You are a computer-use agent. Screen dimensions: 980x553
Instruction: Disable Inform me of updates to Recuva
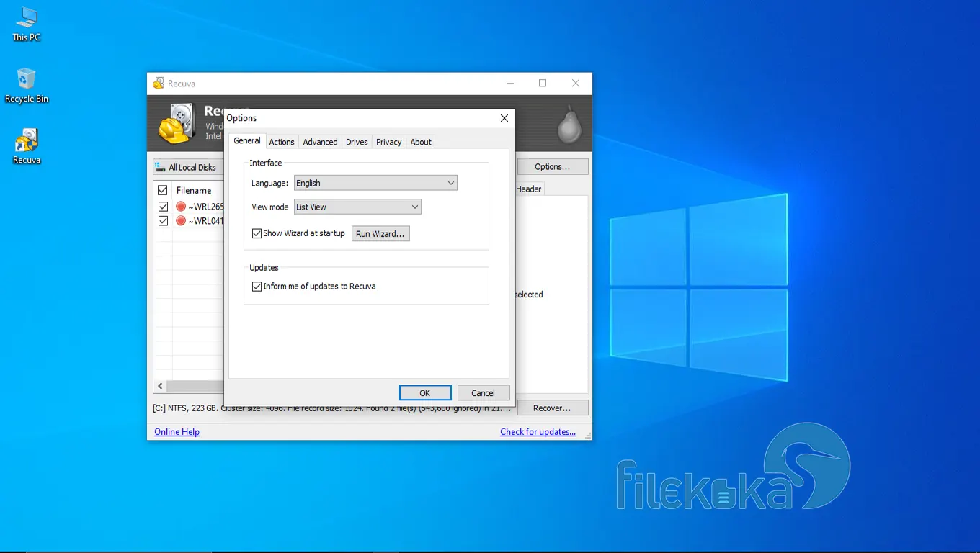(x=257, y=287)
